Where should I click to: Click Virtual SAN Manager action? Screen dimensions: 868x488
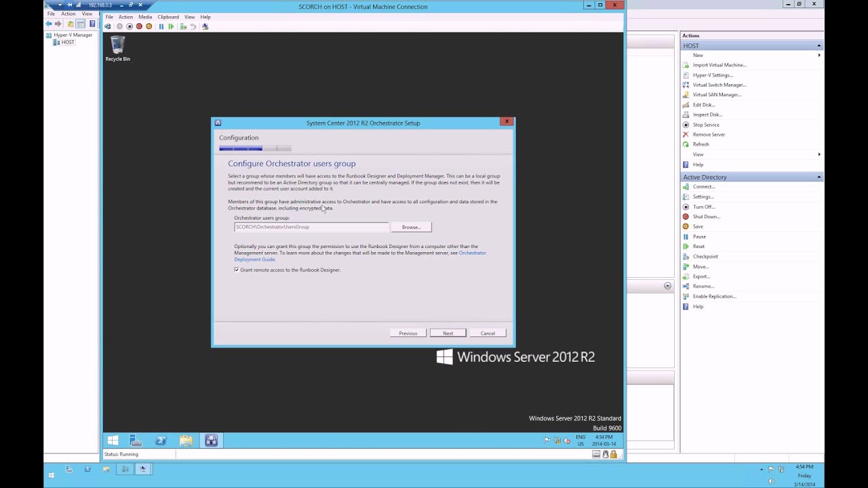click(x=717, y=95)
